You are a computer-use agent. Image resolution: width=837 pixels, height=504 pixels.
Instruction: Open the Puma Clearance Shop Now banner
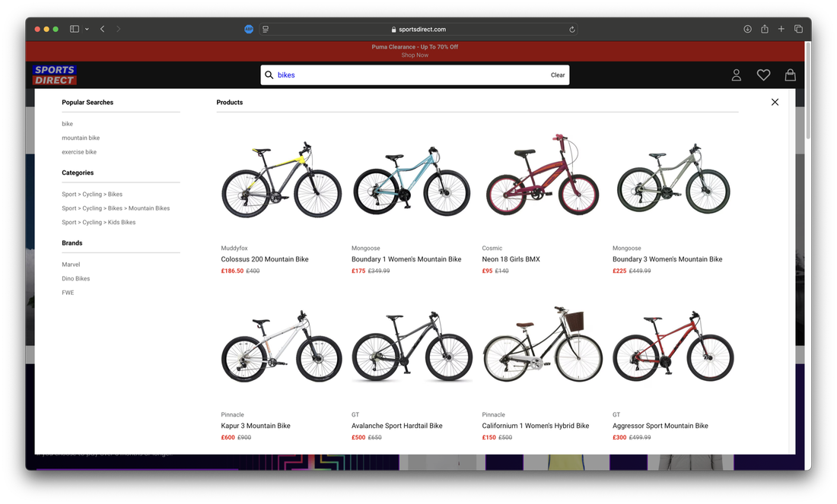[415, 51]
